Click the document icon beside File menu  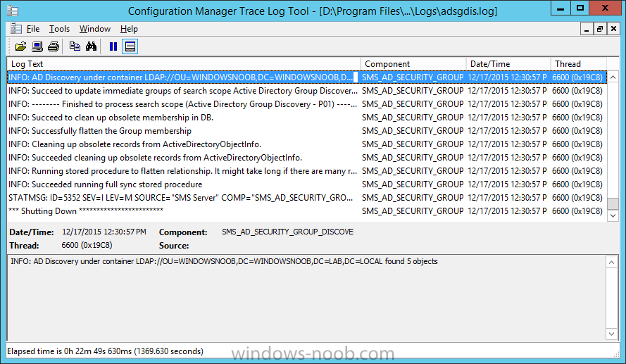[16, 29]
